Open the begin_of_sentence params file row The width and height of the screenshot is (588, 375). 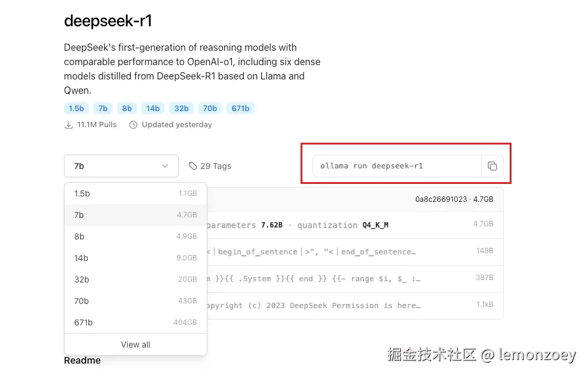tap(355, 252)
